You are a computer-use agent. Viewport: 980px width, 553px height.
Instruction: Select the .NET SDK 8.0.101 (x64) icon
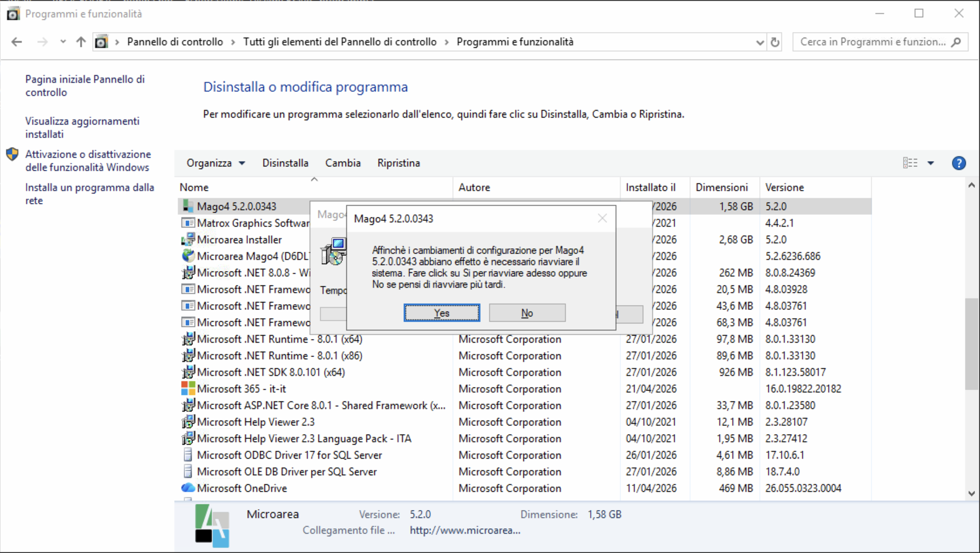(188, 372)
